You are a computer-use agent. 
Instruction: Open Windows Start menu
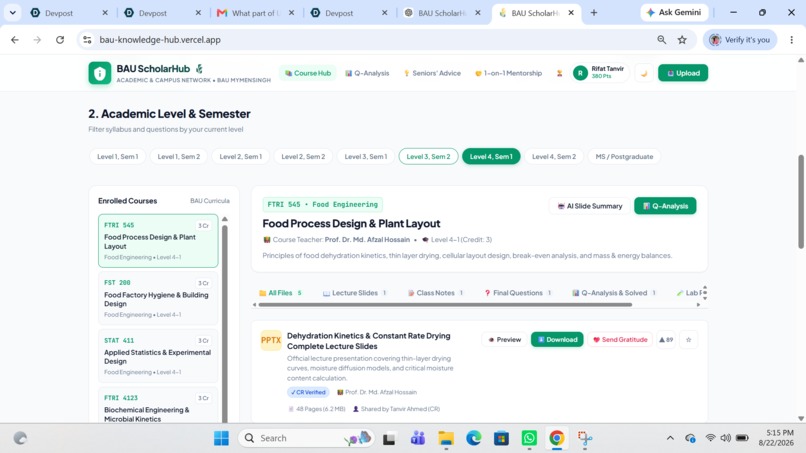222,438
